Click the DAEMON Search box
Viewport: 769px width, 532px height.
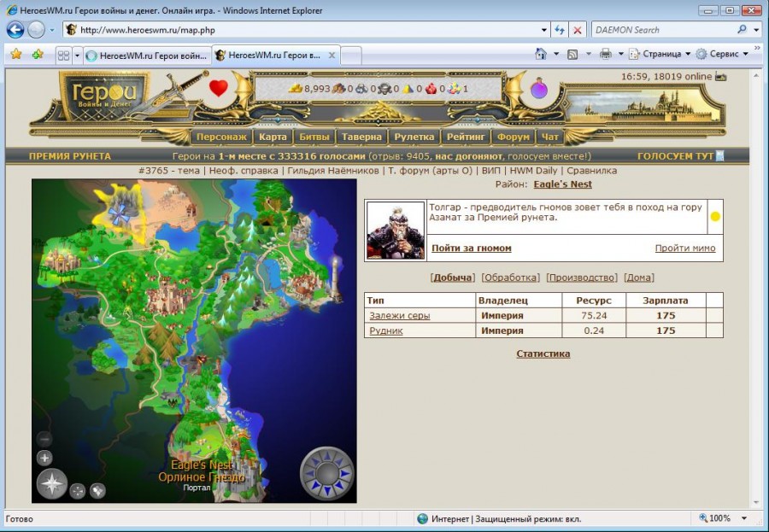[663, 30]
